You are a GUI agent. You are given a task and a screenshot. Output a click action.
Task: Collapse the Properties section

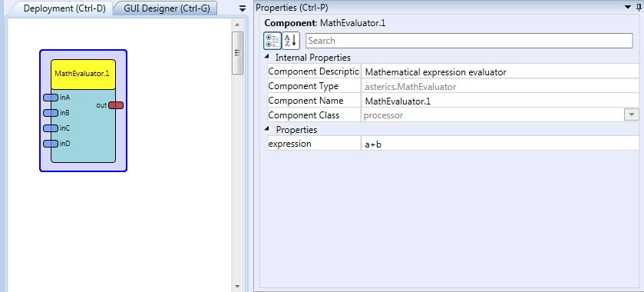(267, 129)
